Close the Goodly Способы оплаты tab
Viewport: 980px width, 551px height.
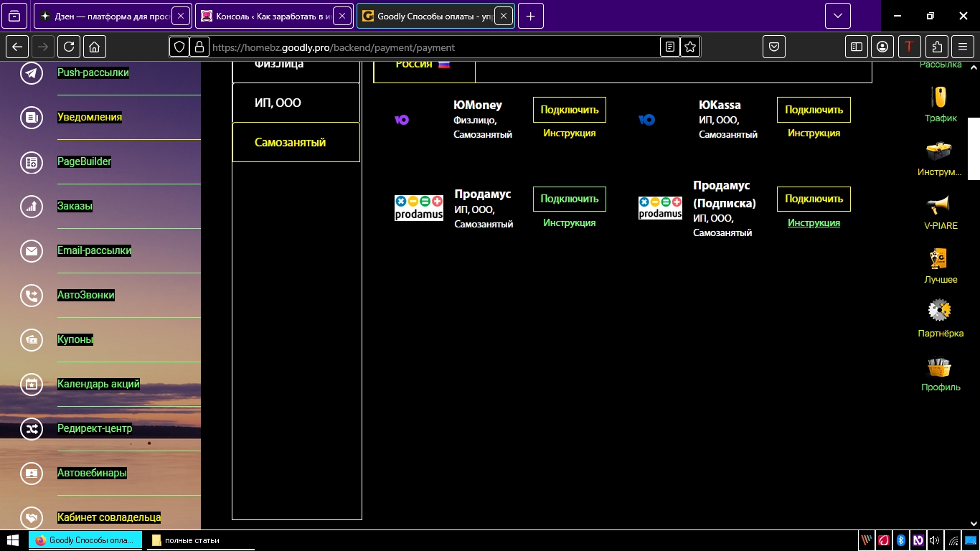tap(504, 16)
